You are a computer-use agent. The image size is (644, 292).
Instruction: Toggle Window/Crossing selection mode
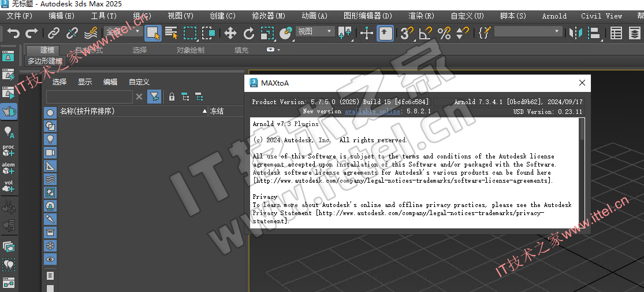(x=209, y=33)
